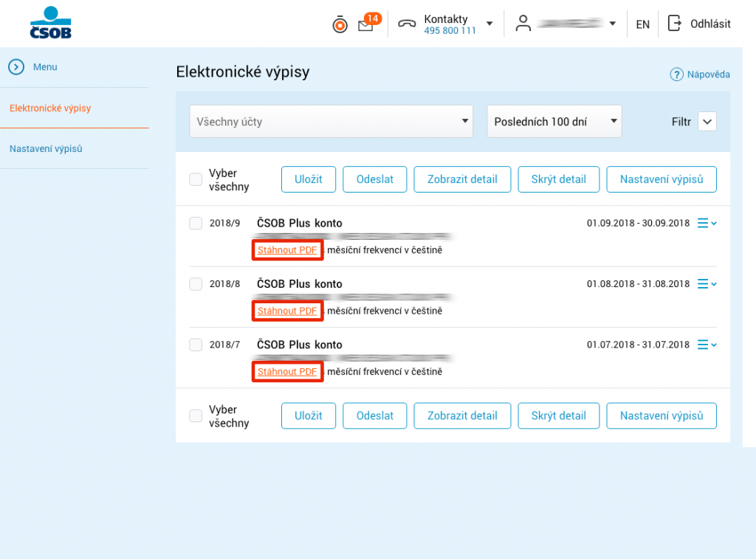Open Nápověda help question mark icon
This screenshot has height=560, width=756.
click(x=676, y=75)
